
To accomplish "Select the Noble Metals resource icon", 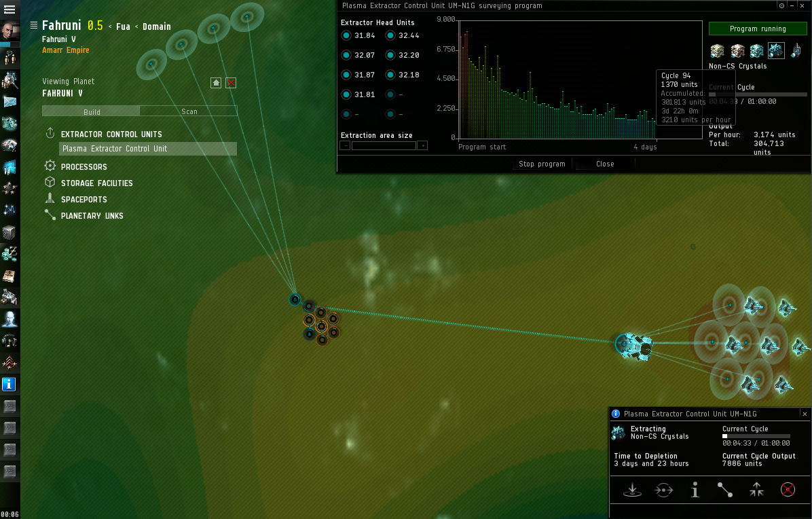I will (x=756, y=51).
